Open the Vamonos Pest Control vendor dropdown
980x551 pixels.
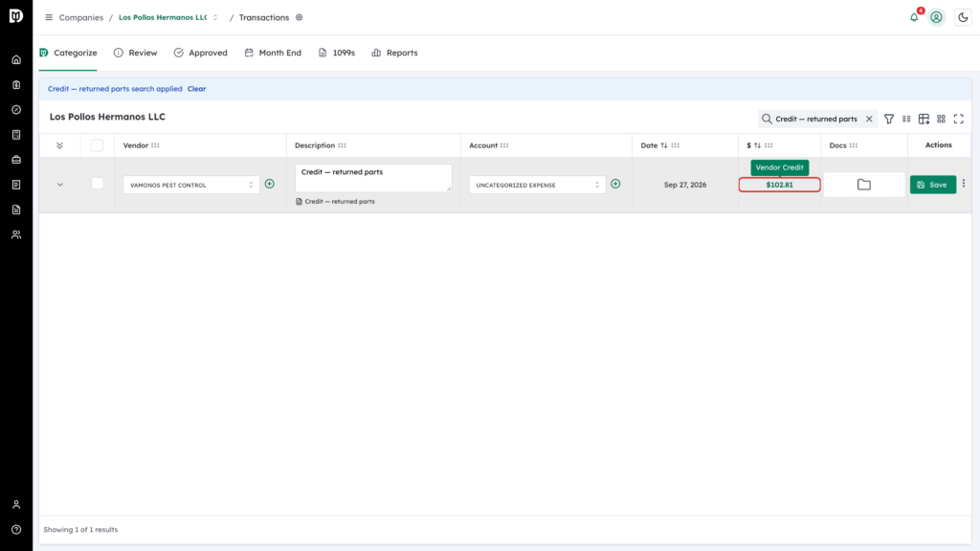point(191,185)
